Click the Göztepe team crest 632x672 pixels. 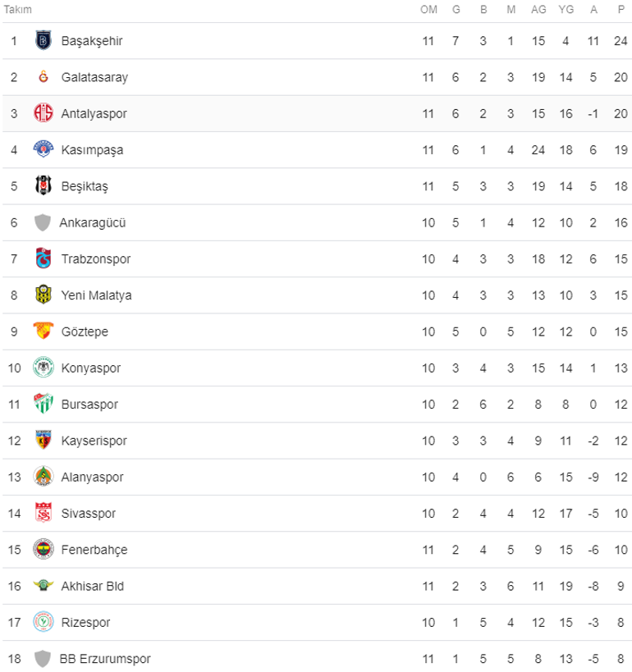[x=43, y=331]
